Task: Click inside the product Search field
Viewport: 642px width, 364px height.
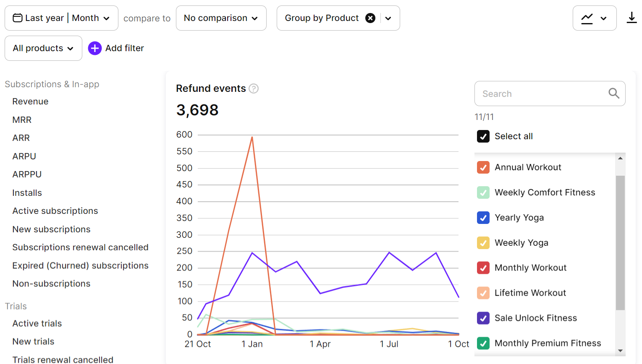Action: (x=542, y=93)
